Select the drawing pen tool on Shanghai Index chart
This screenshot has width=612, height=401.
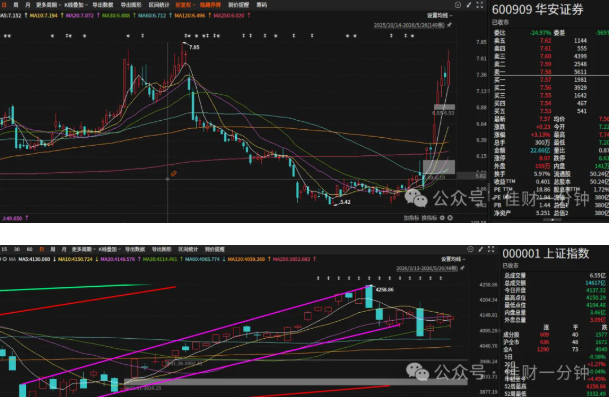(481, 249)
